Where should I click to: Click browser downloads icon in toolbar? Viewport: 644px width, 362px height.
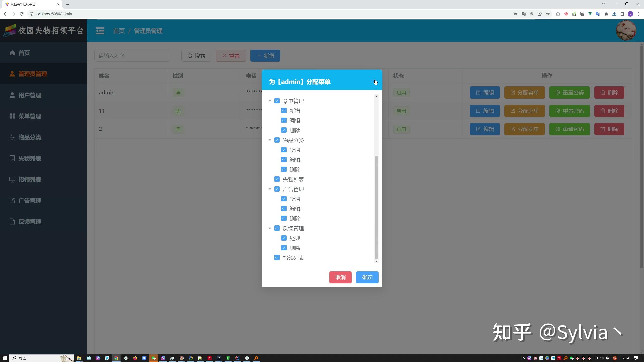614,14
